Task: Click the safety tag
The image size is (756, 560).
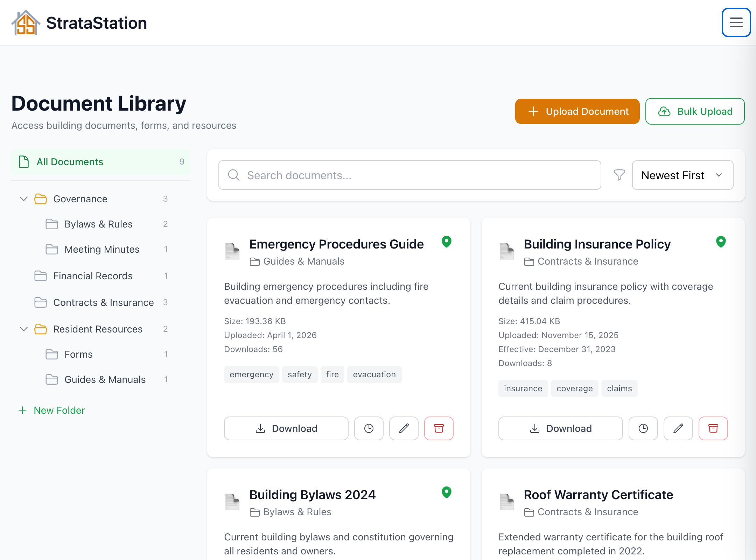Action: [x=300, y=374]
